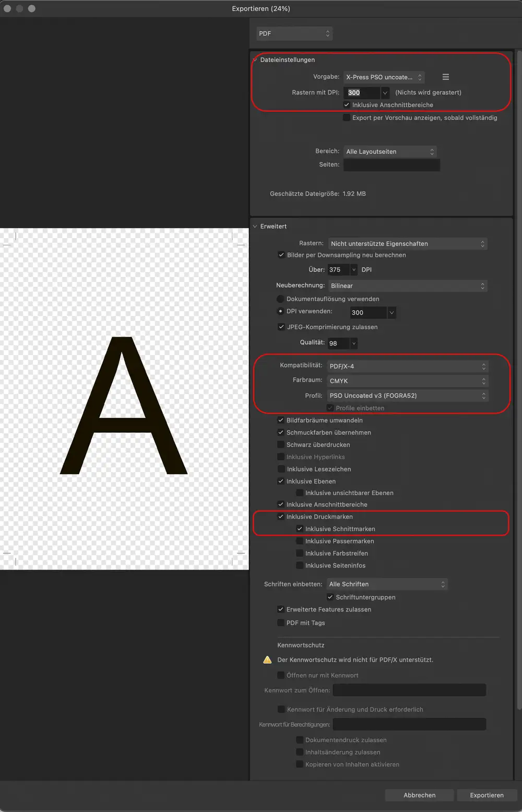The height and width of the screenshot is (812, 522).
Task: Select Dokumentauflösung verwenden radio button
Action: point(281,299)
